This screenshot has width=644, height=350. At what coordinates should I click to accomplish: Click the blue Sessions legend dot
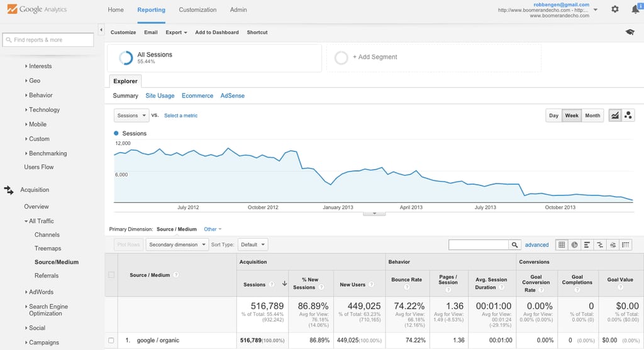[x=116, y=133]
